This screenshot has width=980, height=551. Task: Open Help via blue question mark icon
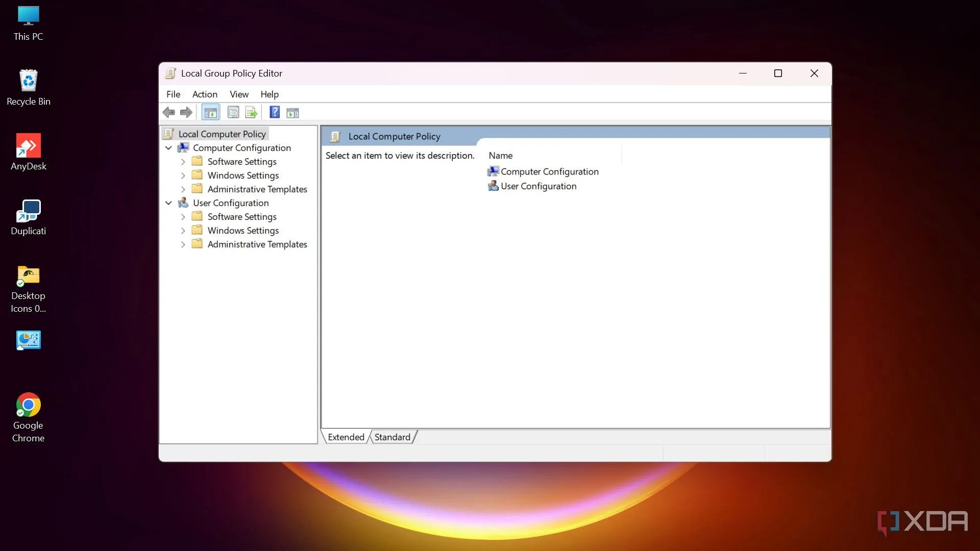click(x=275, y=112)
